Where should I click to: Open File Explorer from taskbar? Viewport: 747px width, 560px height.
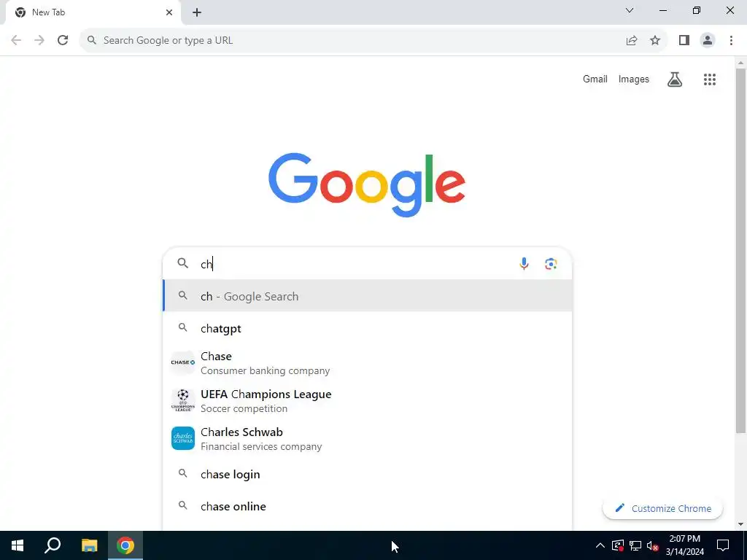[89, 545]
